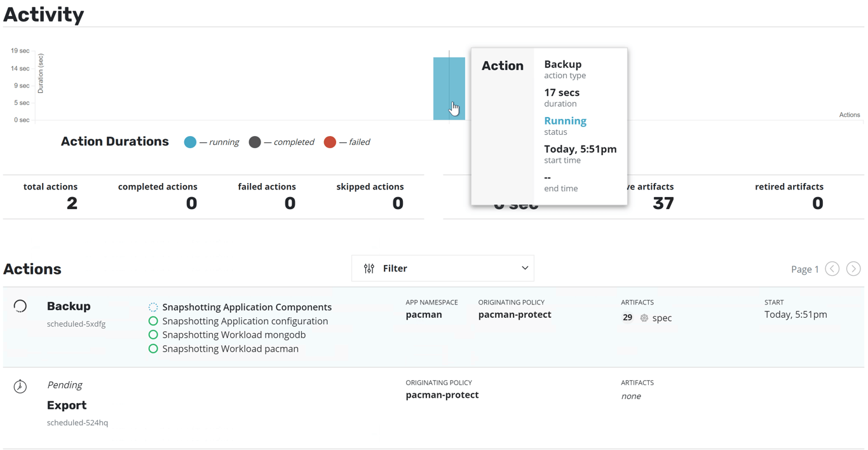868x450 pixels.
Task: Click the green circle for Snapshotting Application configuration
Action: 153,321
